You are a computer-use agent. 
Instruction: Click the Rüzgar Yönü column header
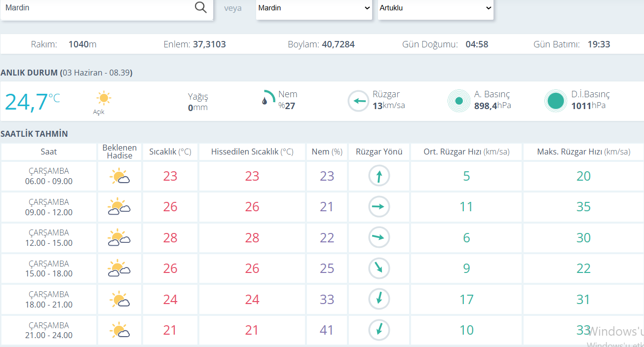pos(379,152)
